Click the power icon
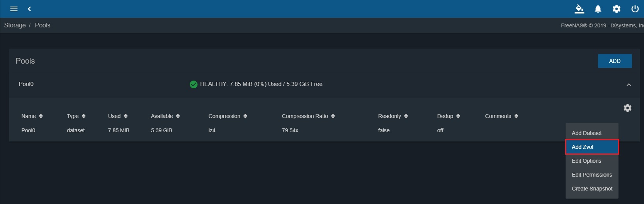Screen dimensions: 644x204 click(x=635, y=9)
